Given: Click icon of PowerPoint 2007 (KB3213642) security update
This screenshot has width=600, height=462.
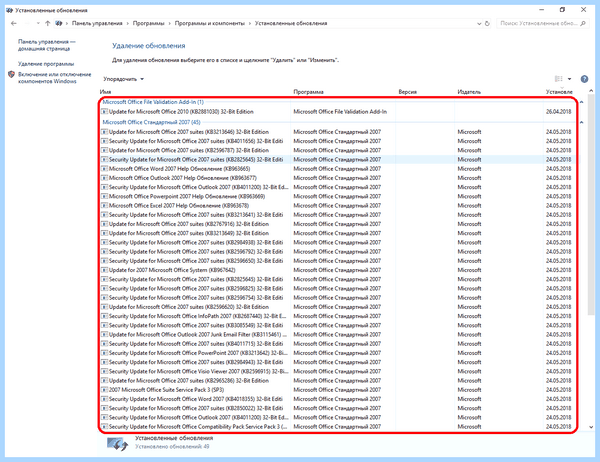Looking at the screenshot, I should [x=104, y=353].
